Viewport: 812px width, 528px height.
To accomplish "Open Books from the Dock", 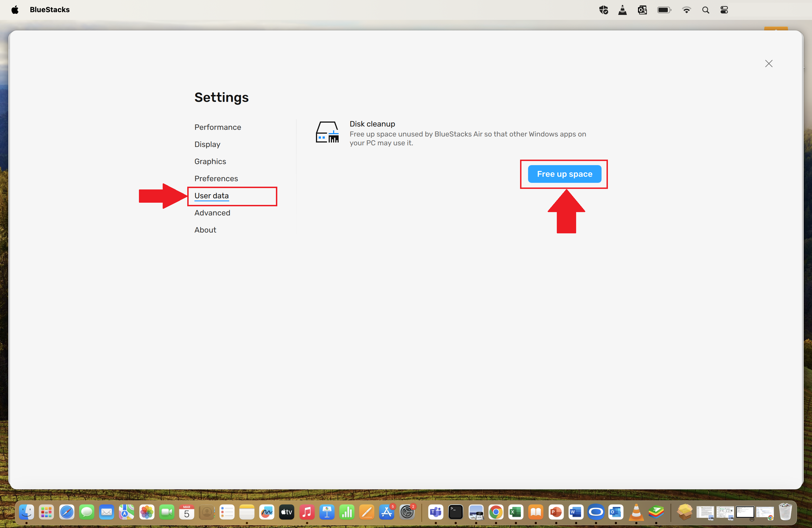I will tap(536, 512).
